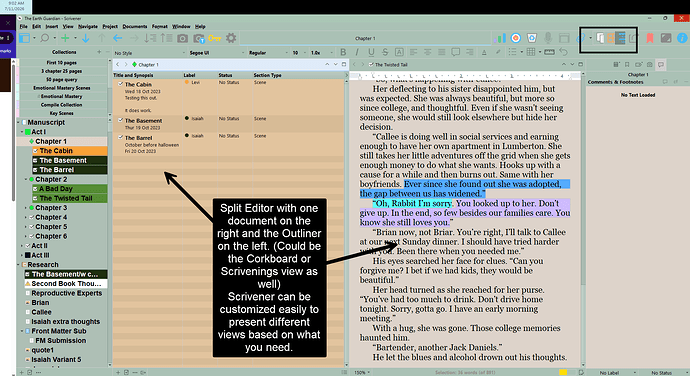Viewport: 690px width, 376px height.
Task: Open the Regular font style dropdown
Action: point(268,53)
